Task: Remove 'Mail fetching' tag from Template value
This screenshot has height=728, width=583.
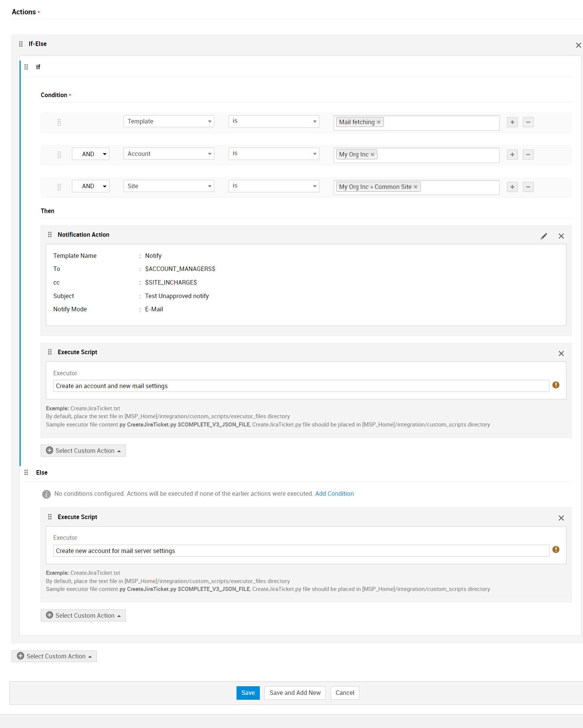Action: [x=379, y=122]
